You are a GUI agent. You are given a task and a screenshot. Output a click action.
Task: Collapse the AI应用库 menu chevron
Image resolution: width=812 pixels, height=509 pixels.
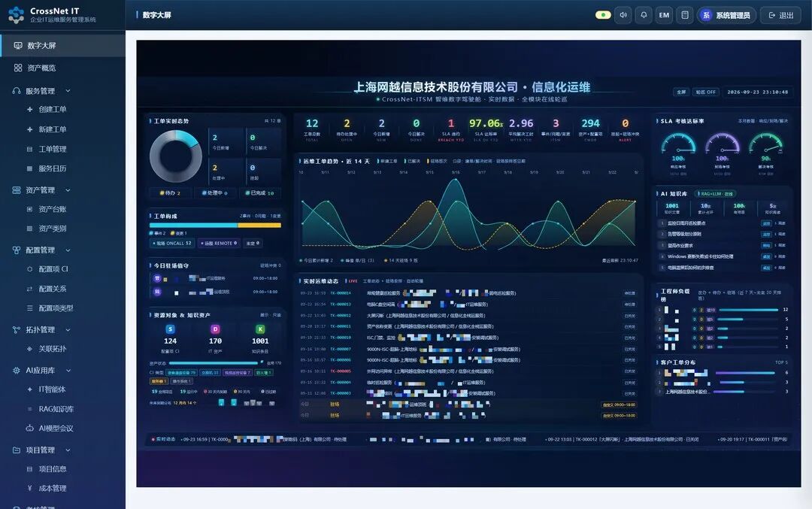coord(68,370)
